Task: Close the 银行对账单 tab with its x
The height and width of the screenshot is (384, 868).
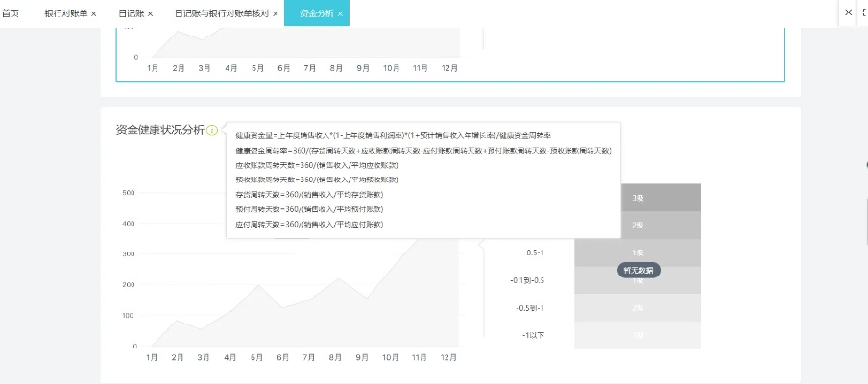Action: [96, 13]
